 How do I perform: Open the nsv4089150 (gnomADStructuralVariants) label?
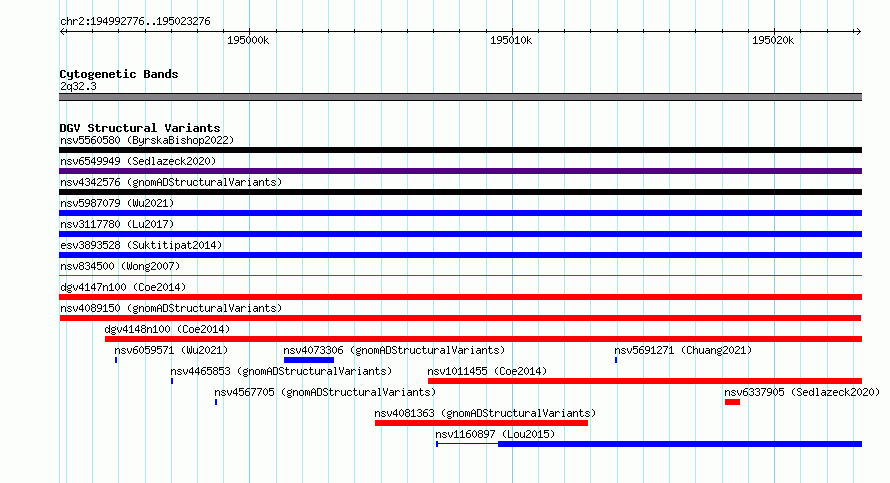(x=171, y=308)
